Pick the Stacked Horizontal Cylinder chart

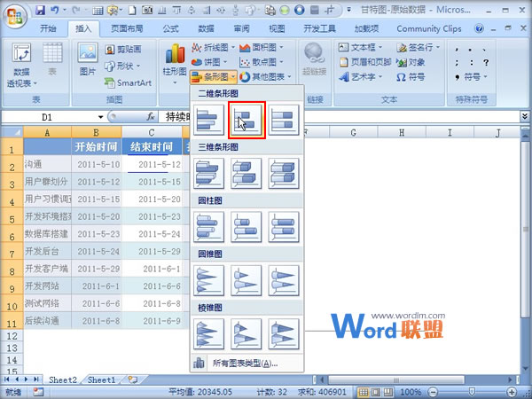246,227
